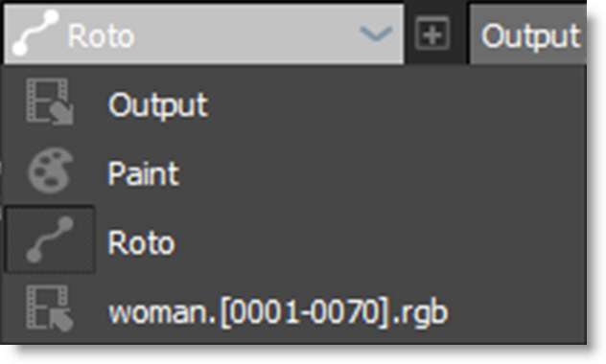Open the Roto node selector combo box
This screenshot has width=606, height=364.
(203, 34)
